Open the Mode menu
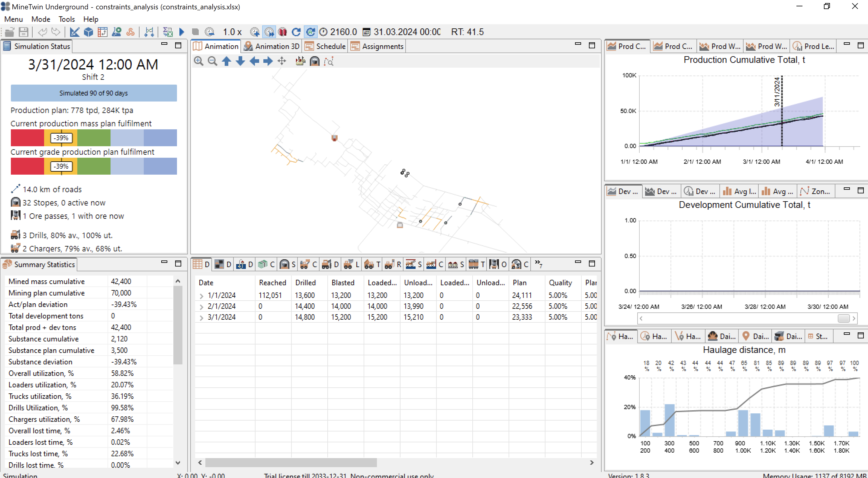Viewport: 868px width, 478px height. pyautogui.click(x=40, y=19)
